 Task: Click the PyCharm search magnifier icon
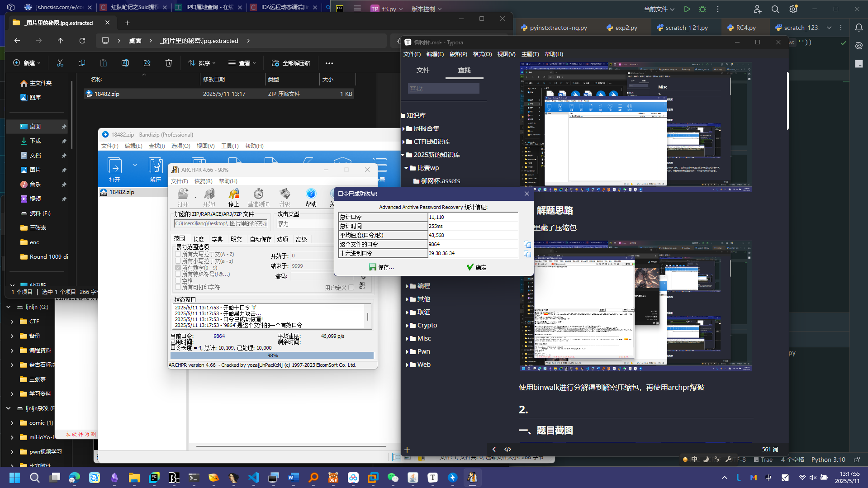click(x=775, y=9)
